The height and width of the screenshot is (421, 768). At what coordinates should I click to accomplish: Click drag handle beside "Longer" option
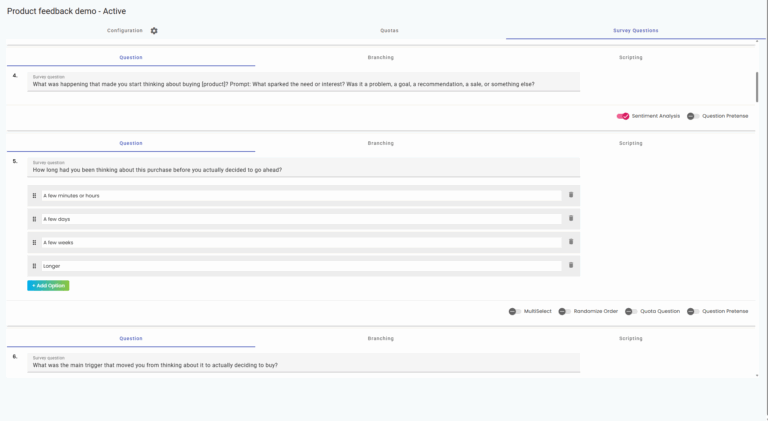pos(34,265)
